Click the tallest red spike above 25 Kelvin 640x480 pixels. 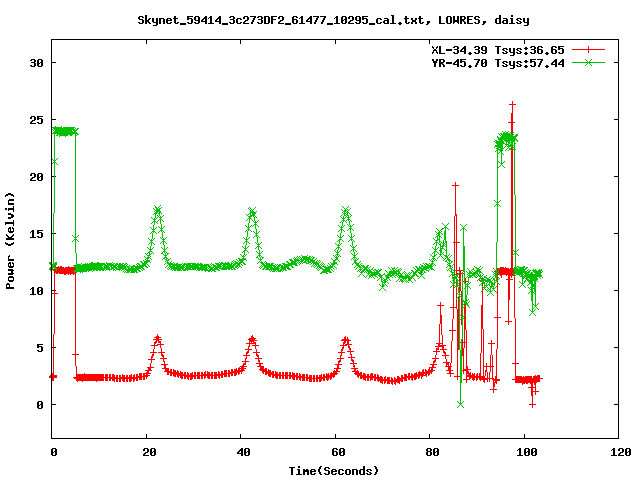pyautogui.click(x=512, y=105)
